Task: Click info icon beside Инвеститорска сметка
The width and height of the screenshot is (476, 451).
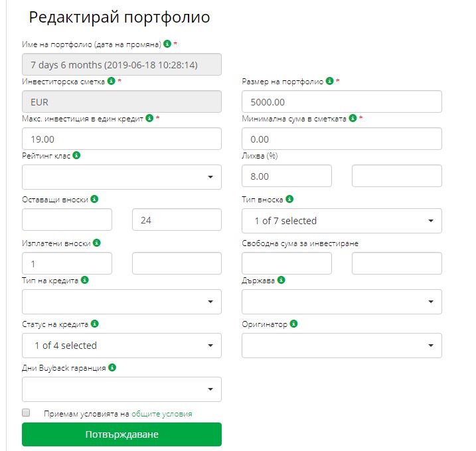Action: [x=112, y=81]
